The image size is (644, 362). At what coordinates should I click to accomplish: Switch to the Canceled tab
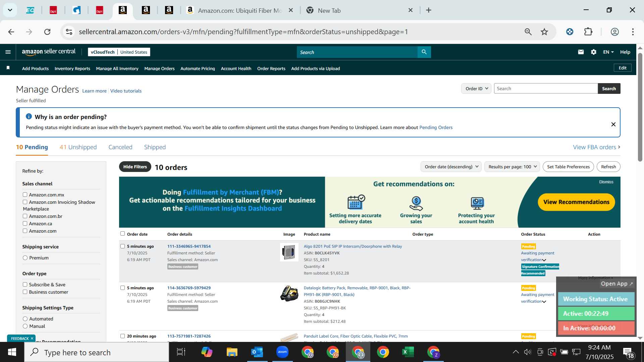pos(120,147)
